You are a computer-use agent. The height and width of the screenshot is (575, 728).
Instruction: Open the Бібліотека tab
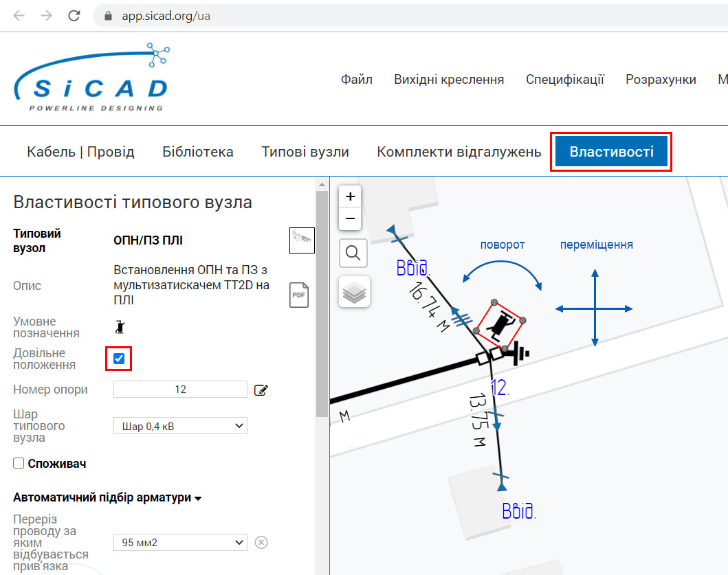click(x=198, y=152)
